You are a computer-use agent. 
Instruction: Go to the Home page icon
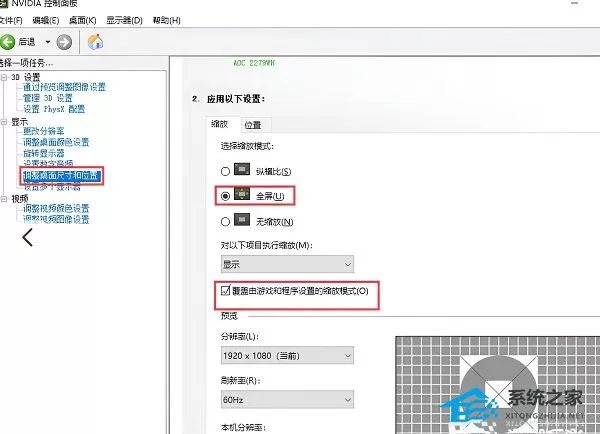click(95, 42)
